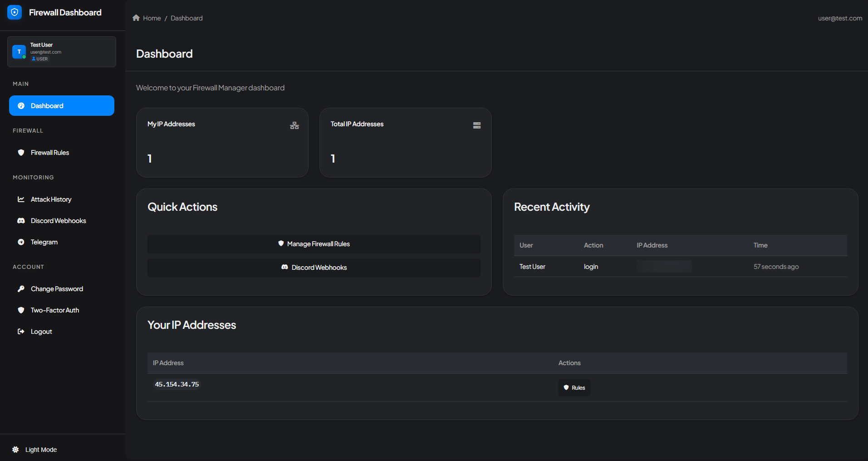
Task: Click the network icon on My IP Addresses card
Action: [x=294, y=125]
